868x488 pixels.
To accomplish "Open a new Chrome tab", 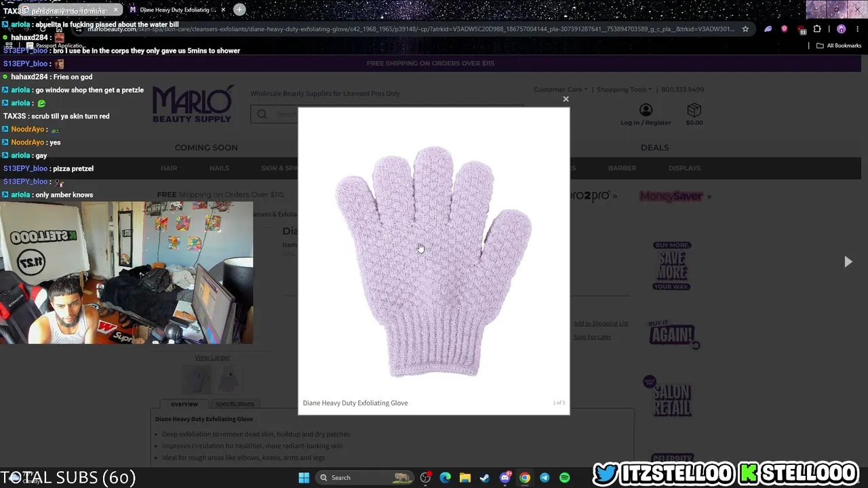I will tap(239, 9).
